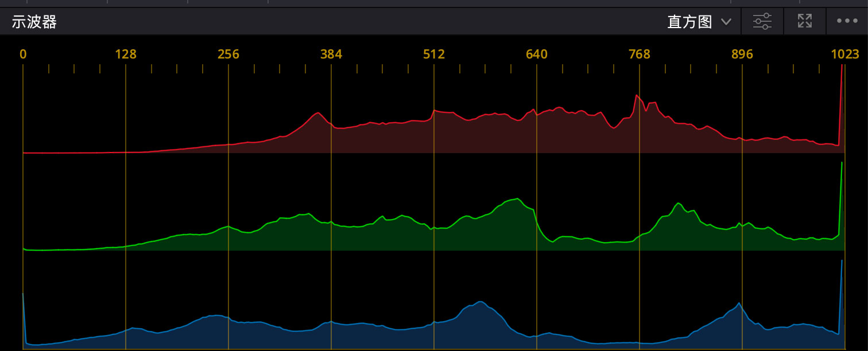Click the 384 scale label
The width and height of the screenshot is (868, 351).
(x=331, y=54)
